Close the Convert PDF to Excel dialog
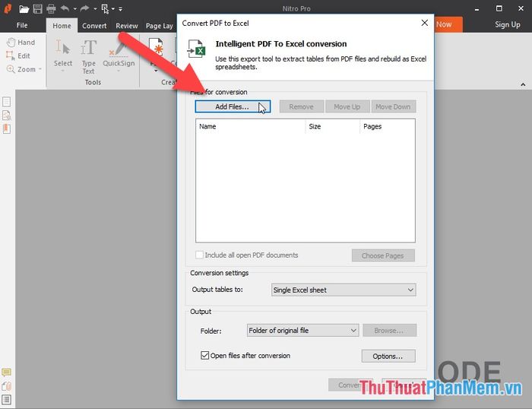Image resolution: width=532 pixels, height=409 pixels. pos(424,23)
